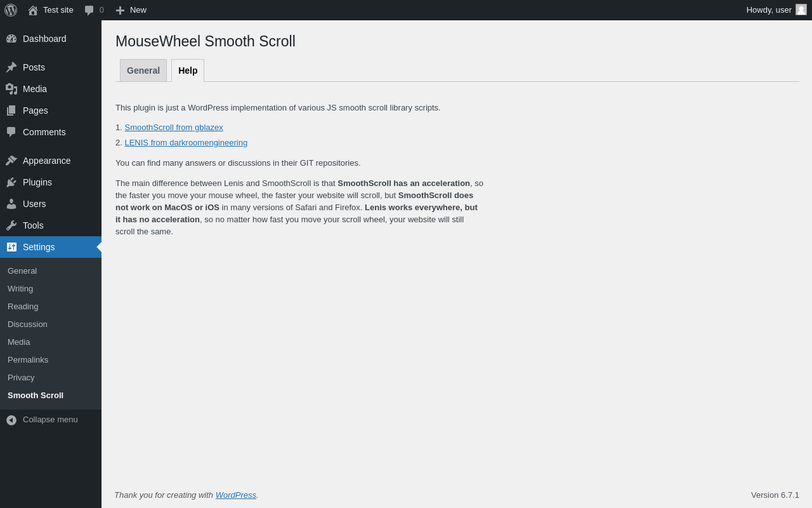Open SmoothScroll from gblazex link
The image size is (812, 508).
point(174,128)
